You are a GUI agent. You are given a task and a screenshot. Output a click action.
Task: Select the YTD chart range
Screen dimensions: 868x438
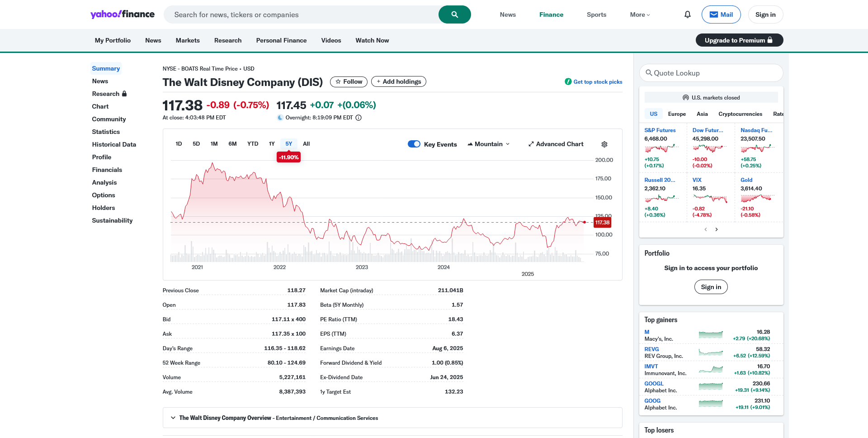253,144
